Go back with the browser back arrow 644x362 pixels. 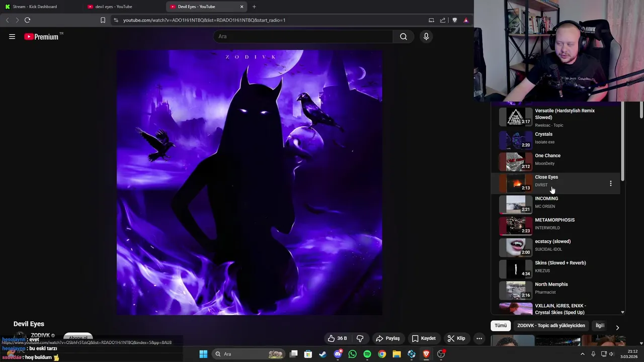[7, 20]
